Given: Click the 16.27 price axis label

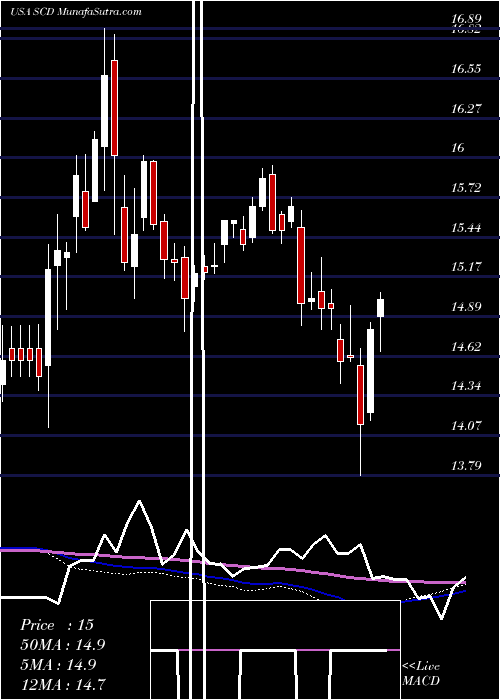Looking at the screenshot, I should [x=467, y=108].
